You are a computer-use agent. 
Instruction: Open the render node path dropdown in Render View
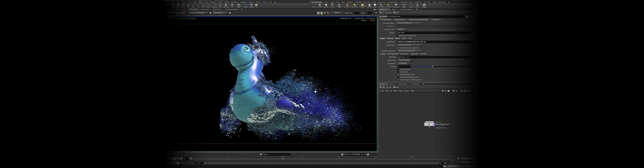pyautogui.click(x=198, y=13)
